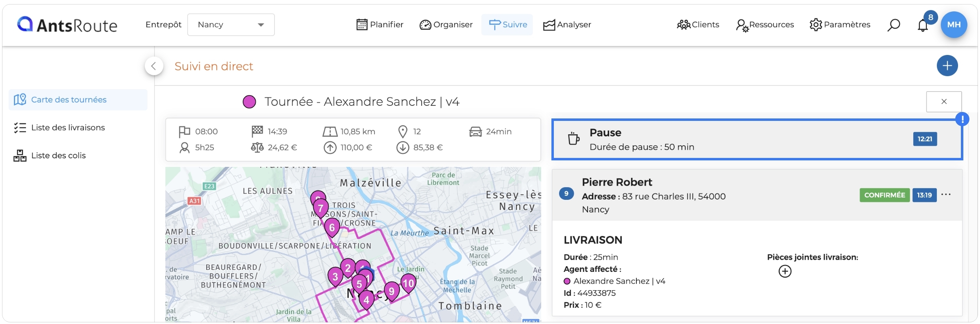Select map marker 3
This screenshot has width=980, height=324.
335,277
